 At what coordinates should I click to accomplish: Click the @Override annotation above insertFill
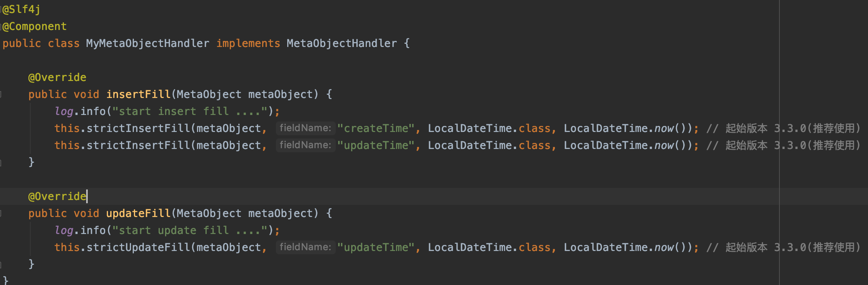point(57,77)
